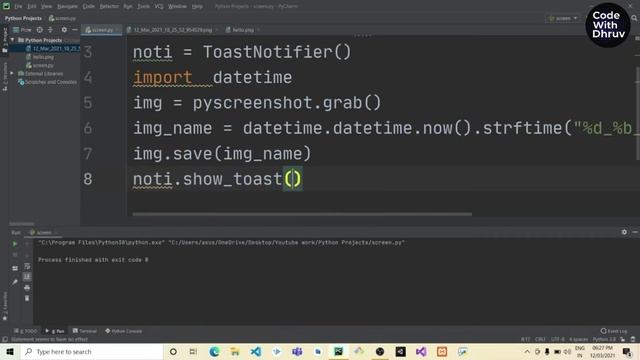The height and width of the screenshot is (360, 640).
Task: Collapse all nodes in Project panel
Action: [51, 30]
